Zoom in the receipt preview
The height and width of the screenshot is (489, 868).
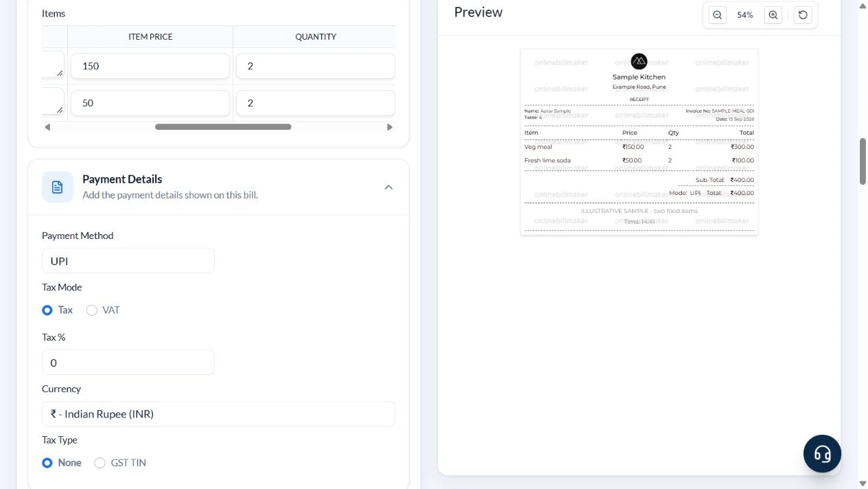click(x=773, y=15)
